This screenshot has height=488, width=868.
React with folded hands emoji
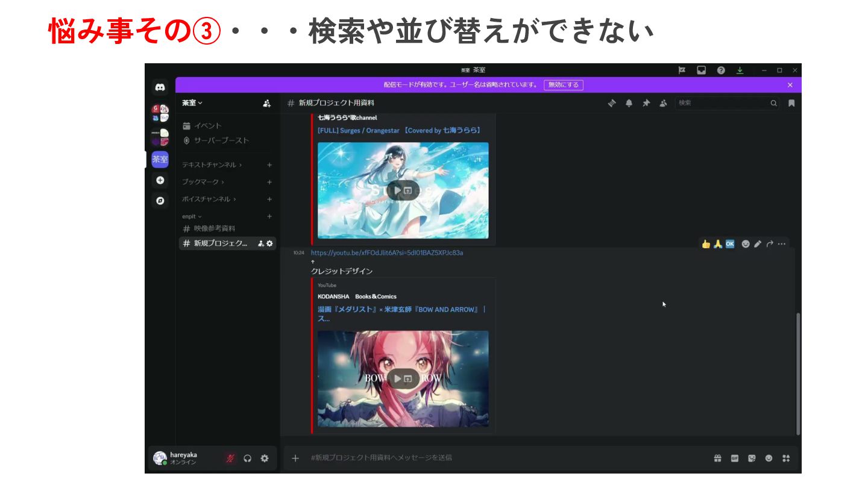tap(718, 244)
